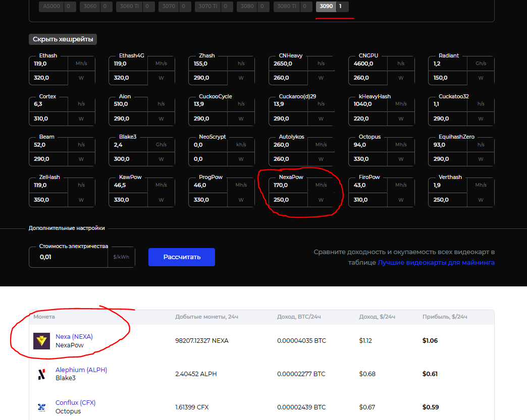Edit Ethash power field 320,0

[x=48, y=78]
